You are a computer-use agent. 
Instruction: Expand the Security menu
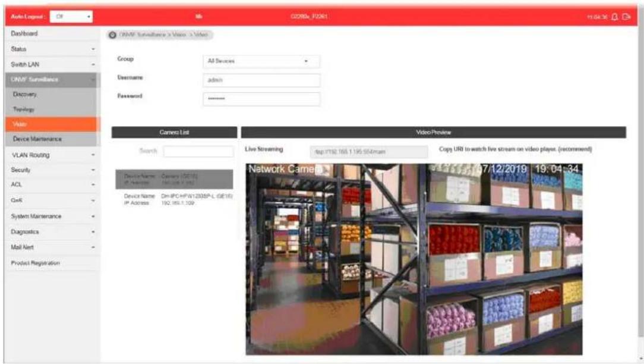click(52, 170)
